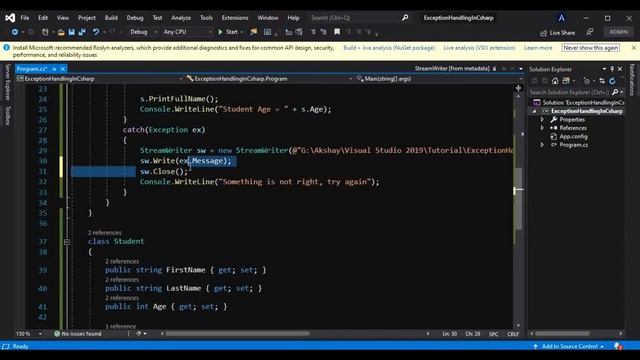Click the notifications icon in status bar

(x=618, y=346)
